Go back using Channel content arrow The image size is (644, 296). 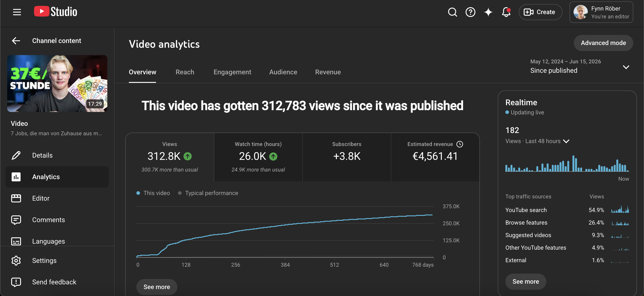[x=16, y=41]
